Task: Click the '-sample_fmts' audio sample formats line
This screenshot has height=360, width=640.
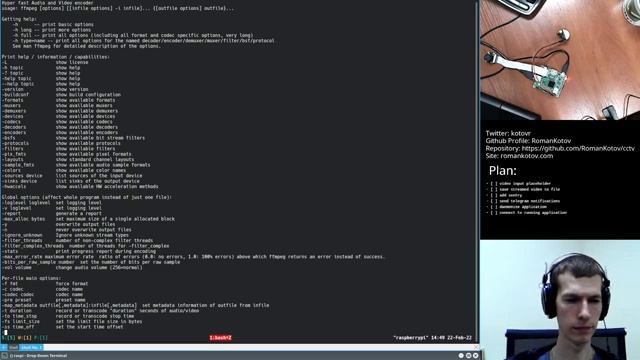Action: tap(76, 164)
